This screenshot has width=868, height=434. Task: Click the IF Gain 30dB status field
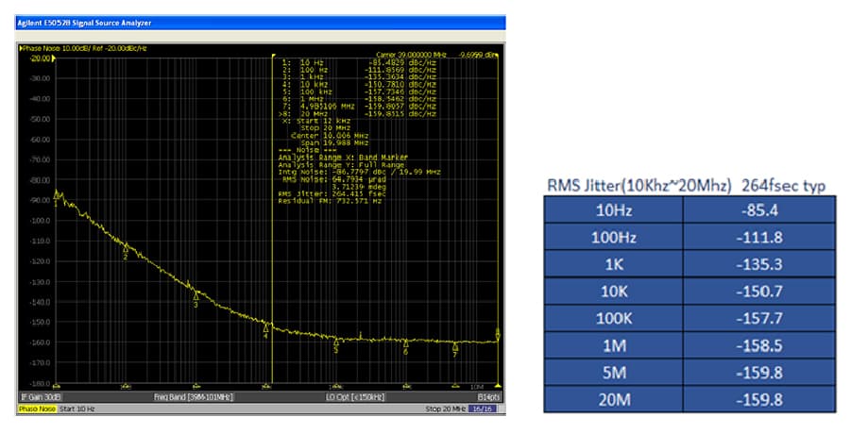pyautogui.click(x=41, y=397)
